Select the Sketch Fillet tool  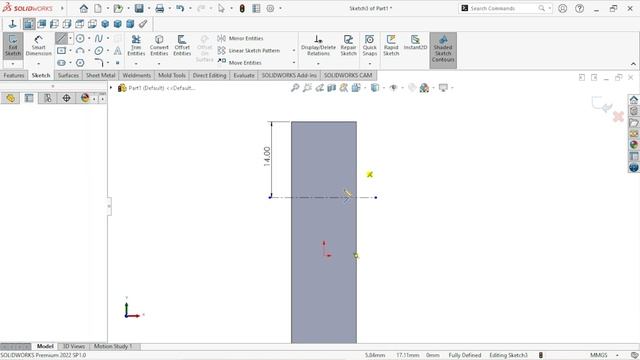point(99,63)
